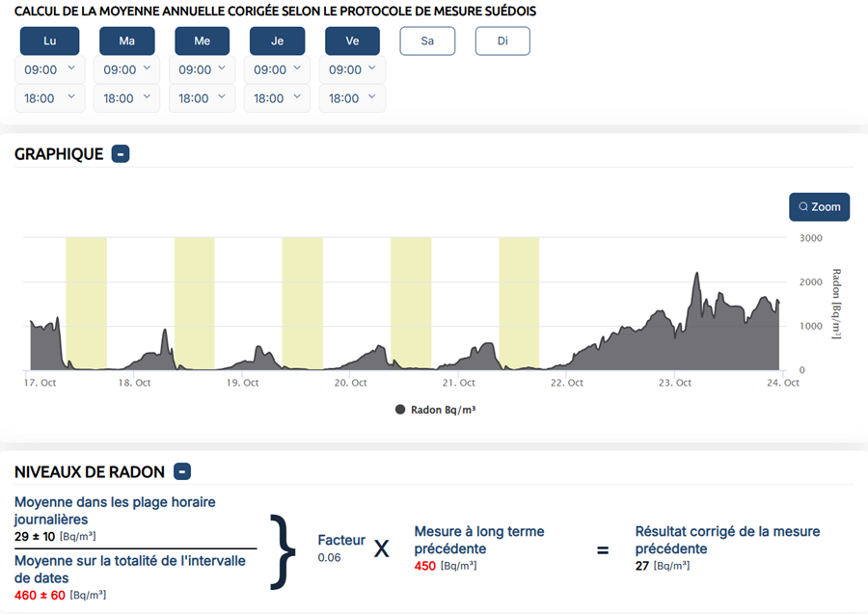
Task: Click the radon peak near 23 Oct
Action: 696,275
